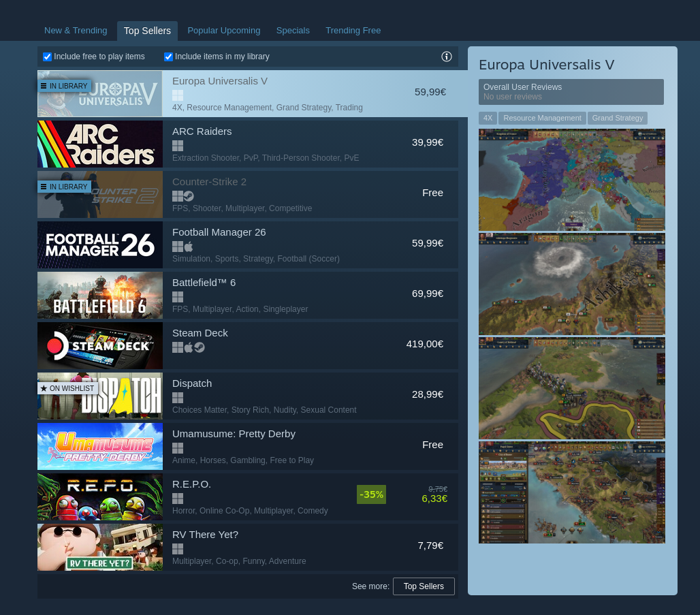The image size is (700, 615).
Task: Click ARC Raiders capsule image
Action: (100, 144)
